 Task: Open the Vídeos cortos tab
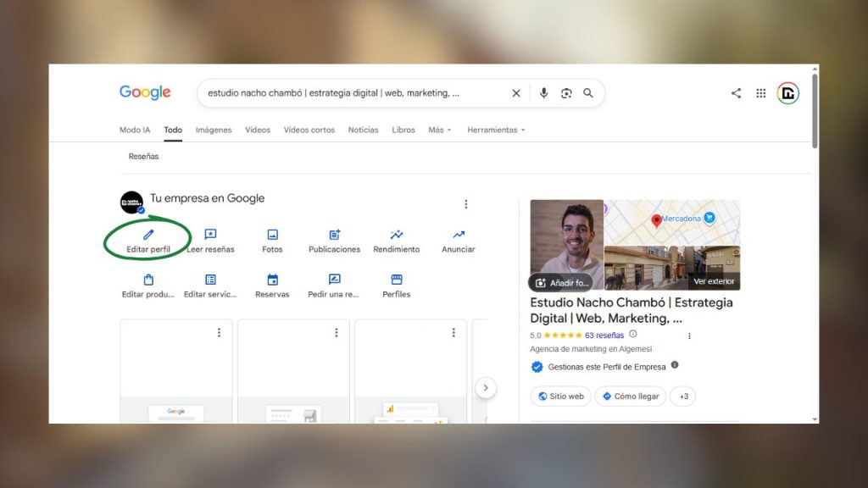(309, 130)
